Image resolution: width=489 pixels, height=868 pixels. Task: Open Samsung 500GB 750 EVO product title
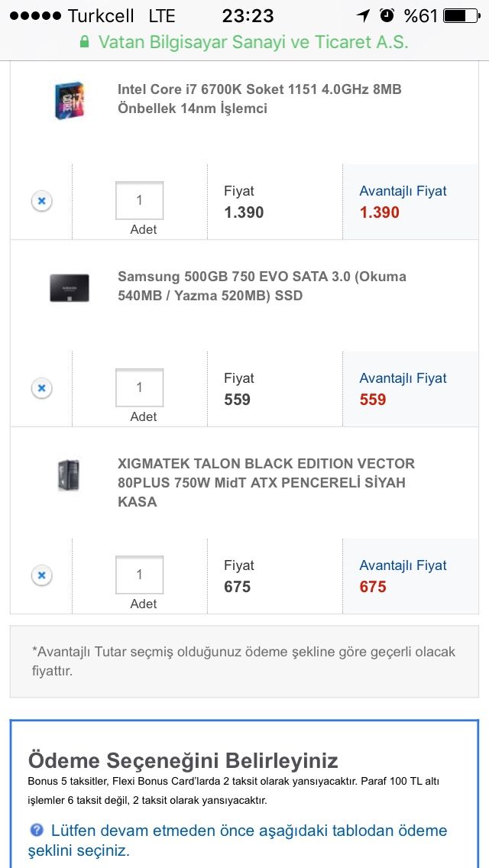pos(261,286)
